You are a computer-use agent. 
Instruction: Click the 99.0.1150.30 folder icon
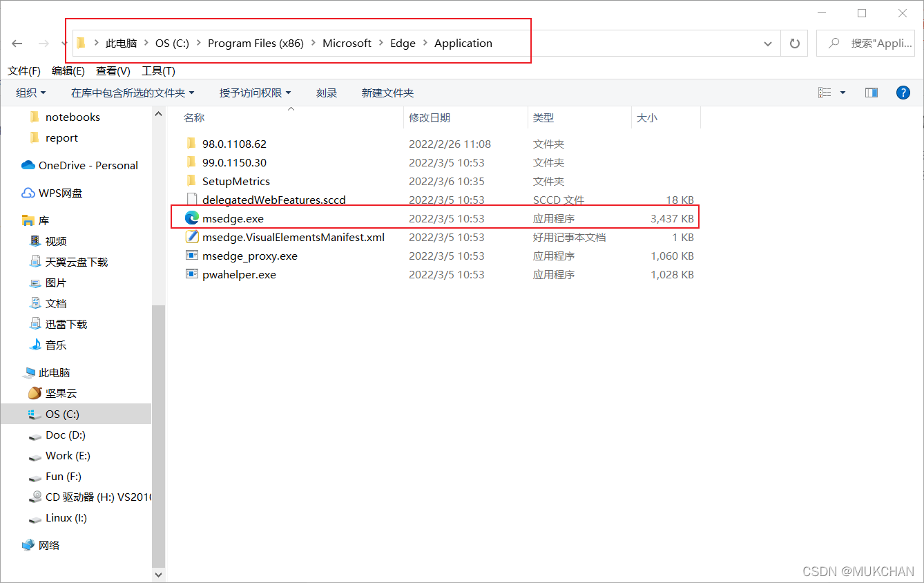pos(192,162)
